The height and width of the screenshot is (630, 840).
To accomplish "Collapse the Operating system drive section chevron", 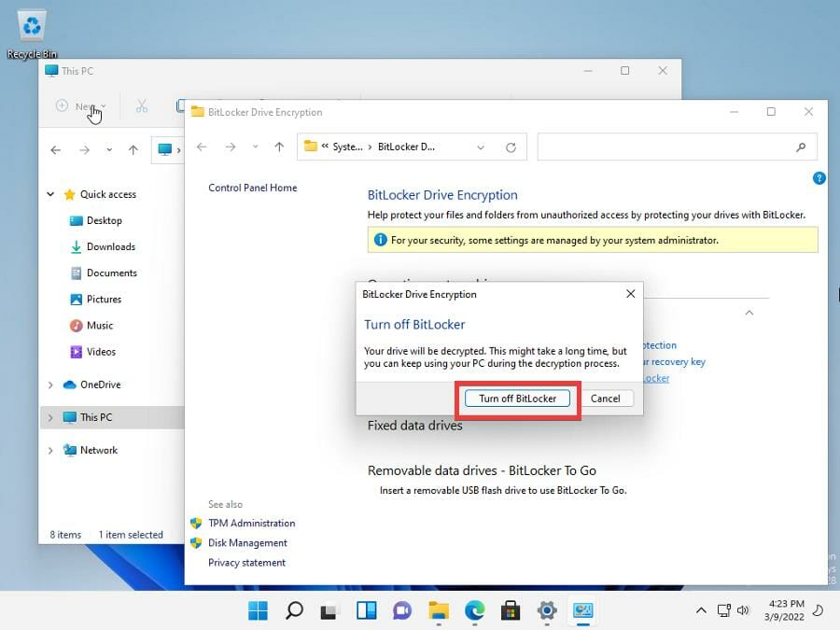I will 749,313.
